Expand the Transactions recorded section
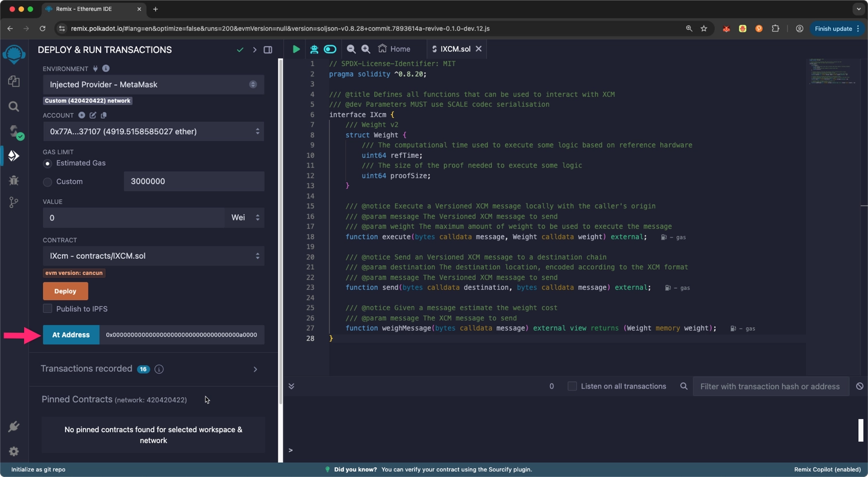This screenshot has width=868, height=477. (255, 369)
